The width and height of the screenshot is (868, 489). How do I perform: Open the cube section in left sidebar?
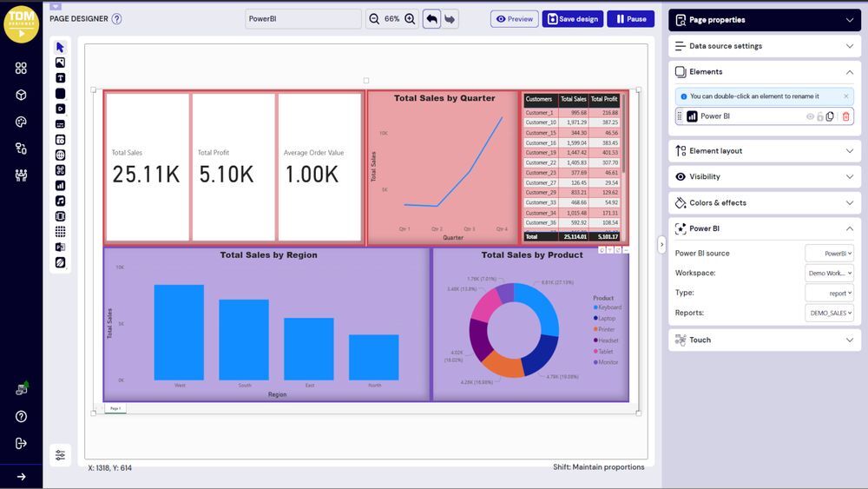pyautogui.click(x=21, y=95)
